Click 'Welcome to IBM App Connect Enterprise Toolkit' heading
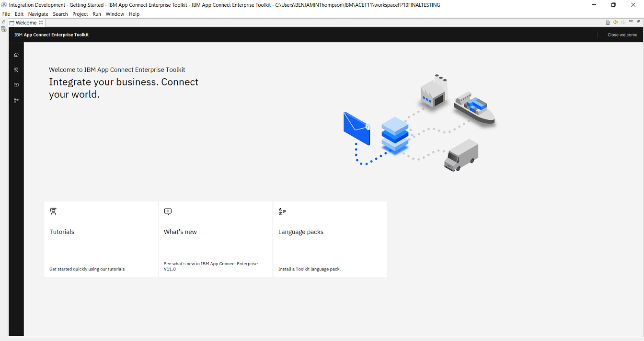Viewport: 644px width, 341px height. 117,70
